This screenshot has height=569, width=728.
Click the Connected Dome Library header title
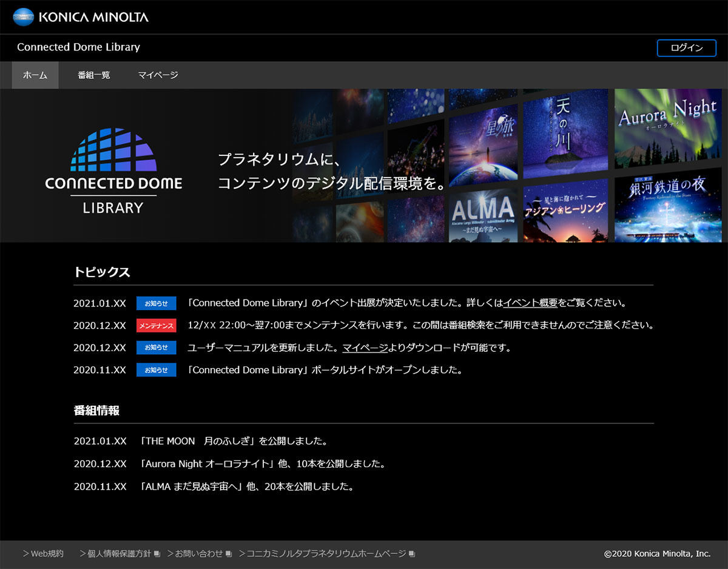[78, 47]
